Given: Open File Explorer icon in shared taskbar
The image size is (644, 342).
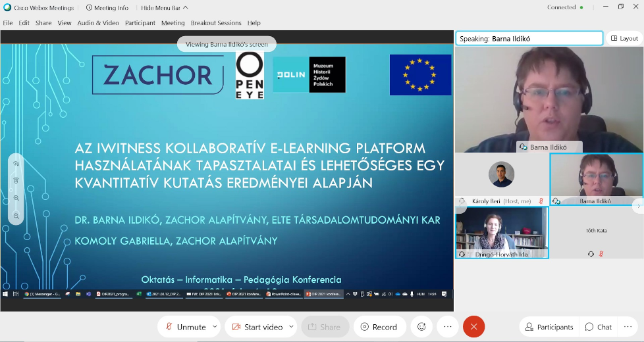Looking at the screenshot, I should [78, 294].
